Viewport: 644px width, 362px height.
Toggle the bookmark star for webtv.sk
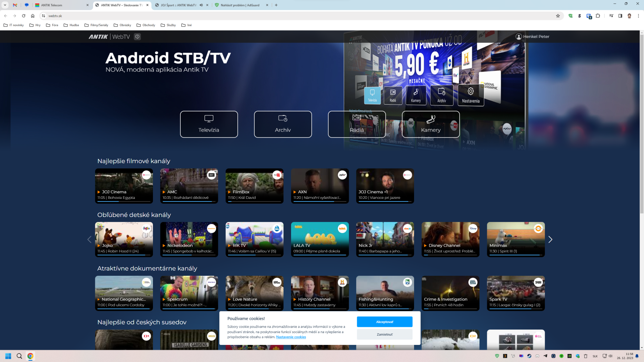coord(558,15)
